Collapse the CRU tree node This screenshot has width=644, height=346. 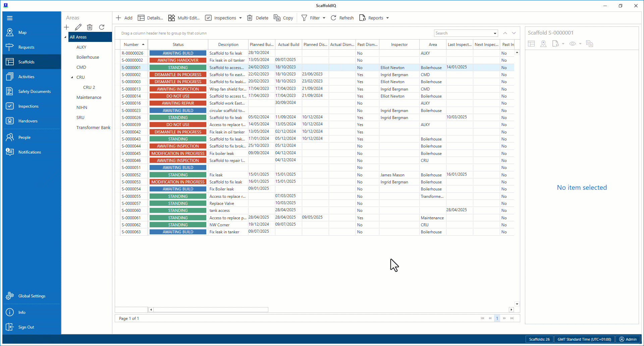coord(72,77)
